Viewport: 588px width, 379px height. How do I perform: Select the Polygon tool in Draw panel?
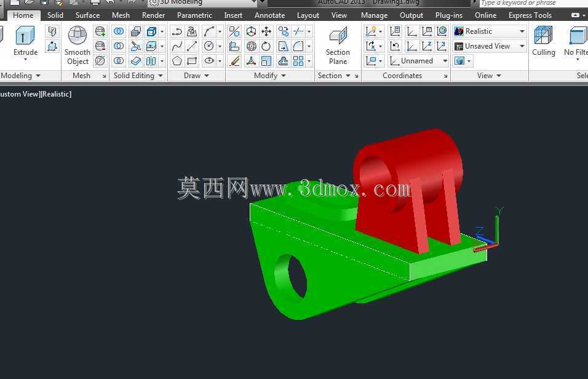click(x=177, y=61)
